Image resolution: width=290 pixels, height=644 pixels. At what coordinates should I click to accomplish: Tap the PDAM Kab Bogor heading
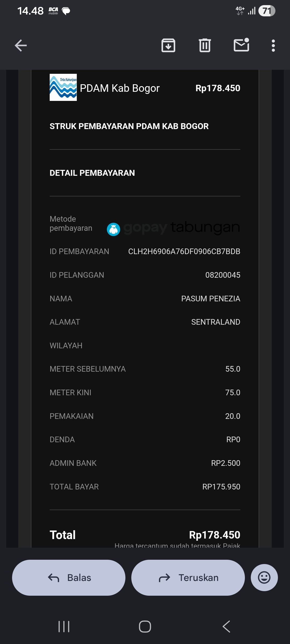point(120,88)
